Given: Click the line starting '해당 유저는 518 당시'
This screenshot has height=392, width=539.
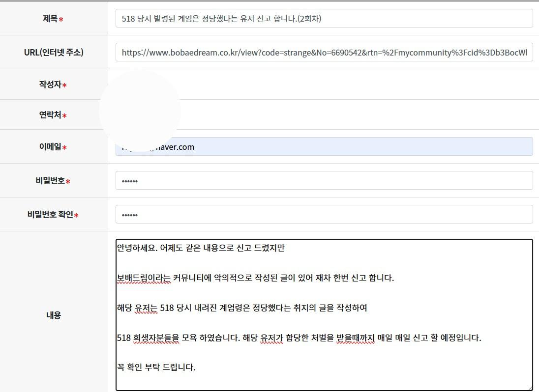Looking at the screenshot, I should coord(242,308).
